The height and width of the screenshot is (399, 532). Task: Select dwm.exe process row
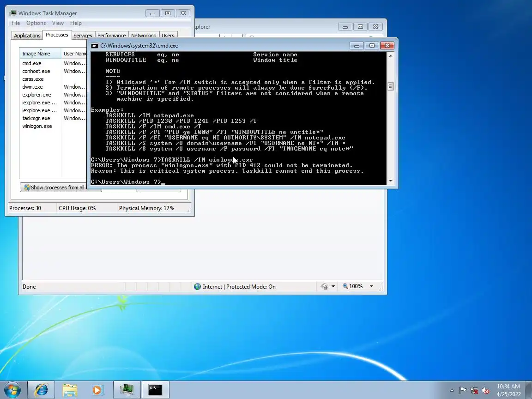pyautogui.click(x=53, y=87)
